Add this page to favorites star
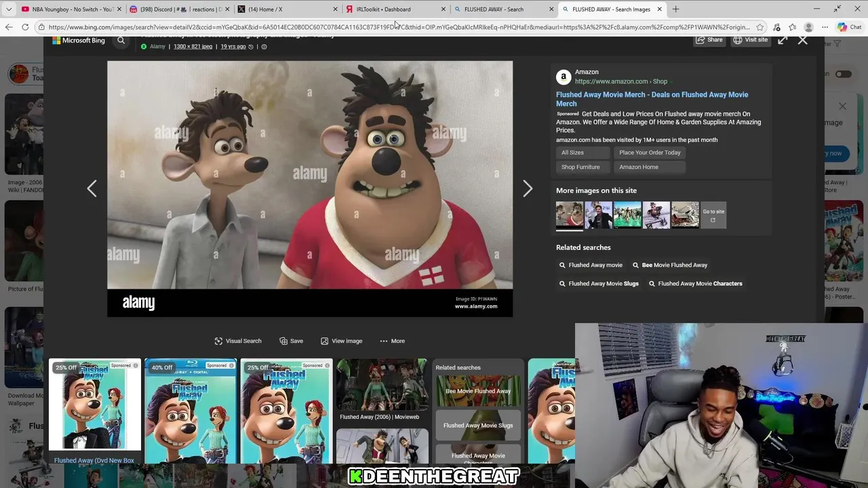This screenshot has height=488, width=868. (759, 27)
